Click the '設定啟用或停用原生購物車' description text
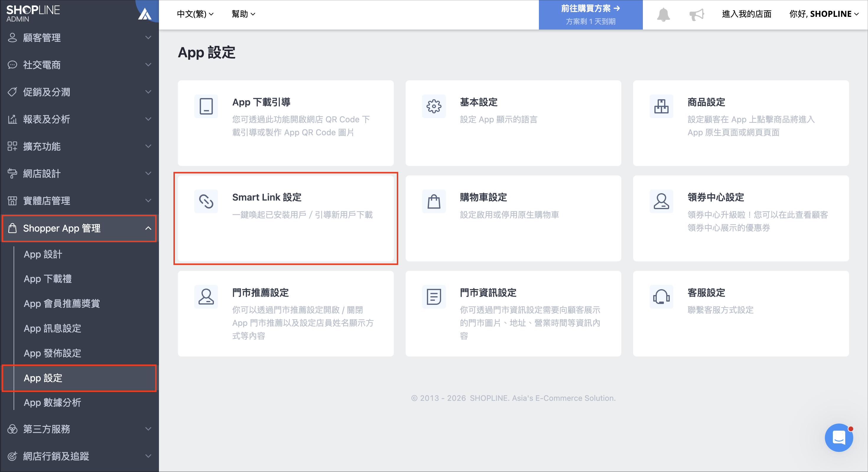868x472 pixels. (509, 215)
